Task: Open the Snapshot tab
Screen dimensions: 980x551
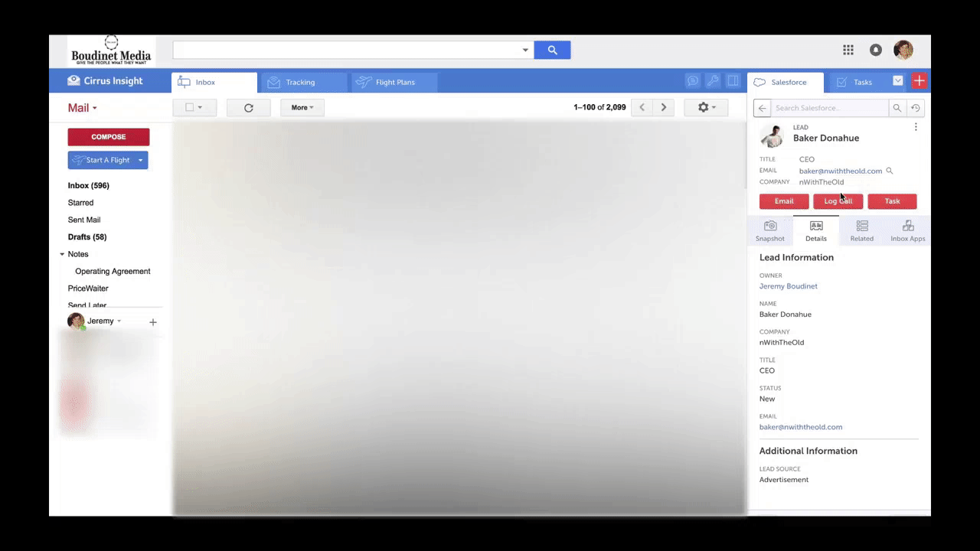Action: coord(770,230)
